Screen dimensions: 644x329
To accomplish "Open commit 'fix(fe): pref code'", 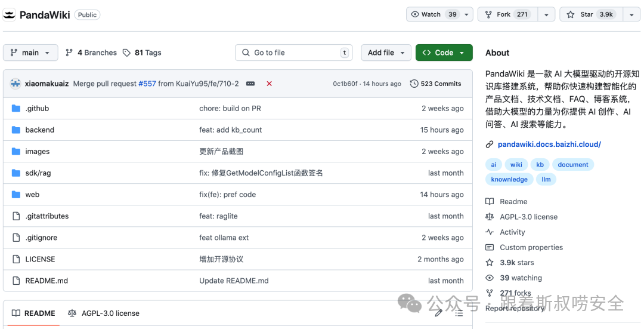I will tap(228, 195).
